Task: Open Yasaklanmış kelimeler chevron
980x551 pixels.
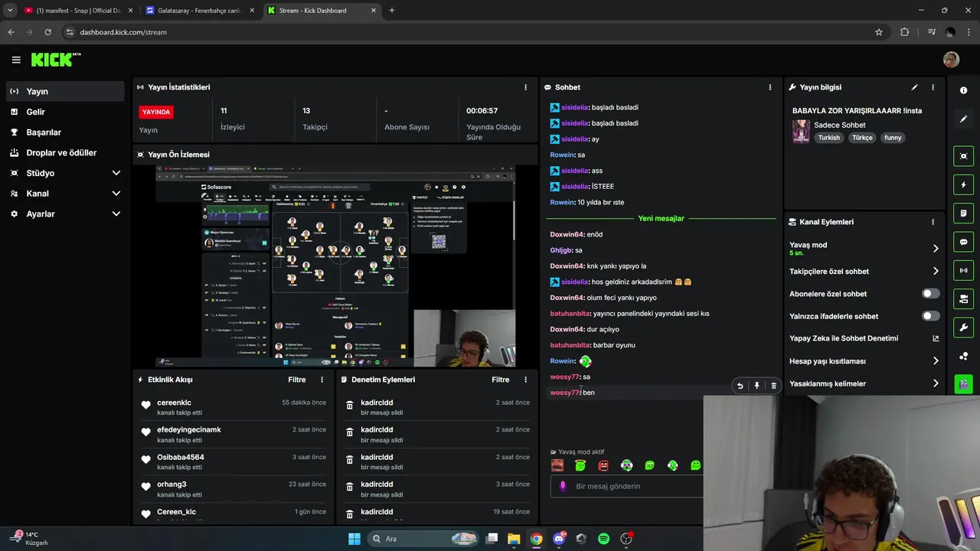Action: pos(936,383)
